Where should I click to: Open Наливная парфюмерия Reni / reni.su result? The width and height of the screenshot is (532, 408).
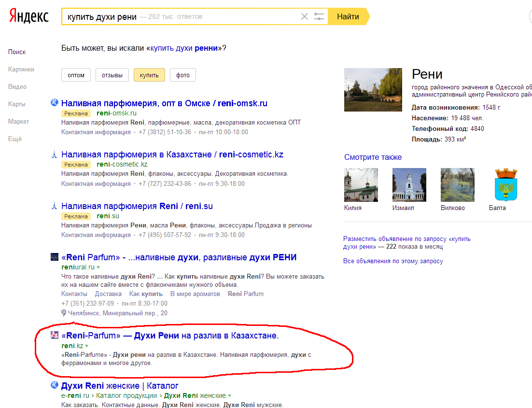137,206
